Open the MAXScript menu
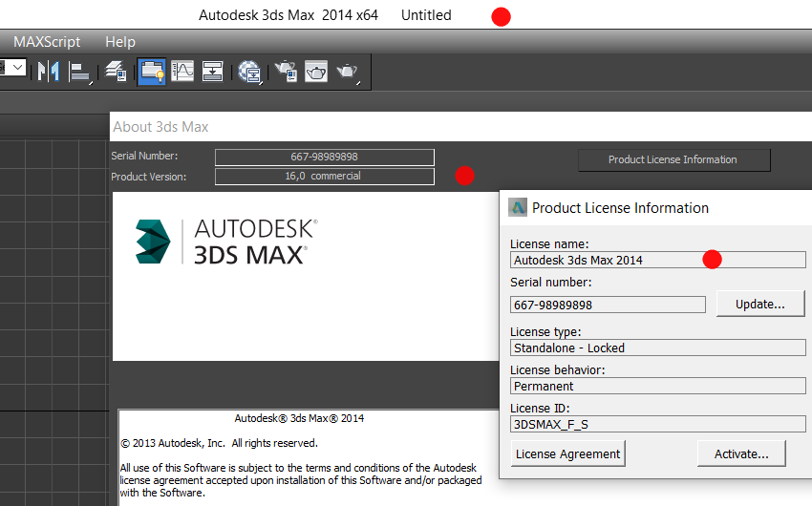The height and width of the screenshot is (506, 812). click(47, 42)
